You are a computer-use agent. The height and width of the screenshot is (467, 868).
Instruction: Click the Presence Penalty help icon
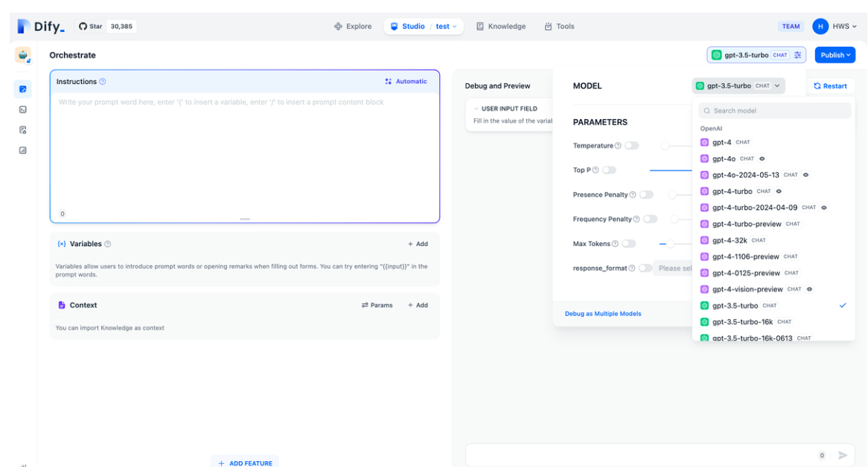point(632,195)
